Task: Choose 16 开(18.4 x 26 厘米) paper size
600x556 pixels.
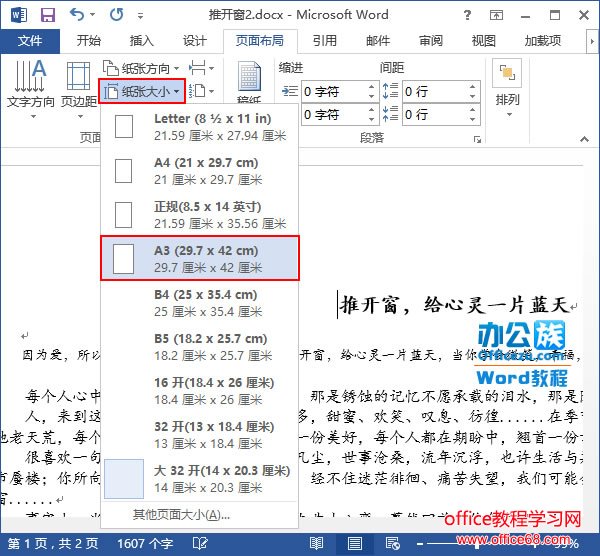Action: [199, 391]
